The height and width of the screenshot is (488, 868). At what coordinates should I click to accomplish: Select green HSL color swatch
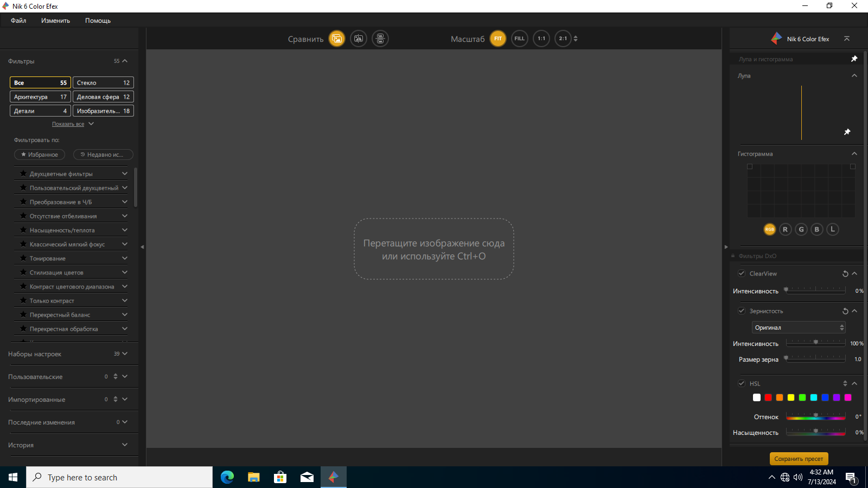pyautogui.click(x=802, y=397)
